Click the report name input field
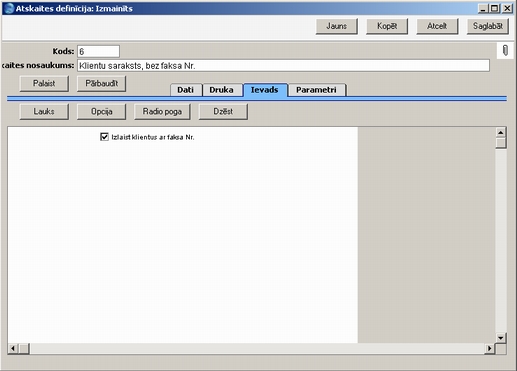This screenshot has width=517, height=371. click(x=283, y=65)
